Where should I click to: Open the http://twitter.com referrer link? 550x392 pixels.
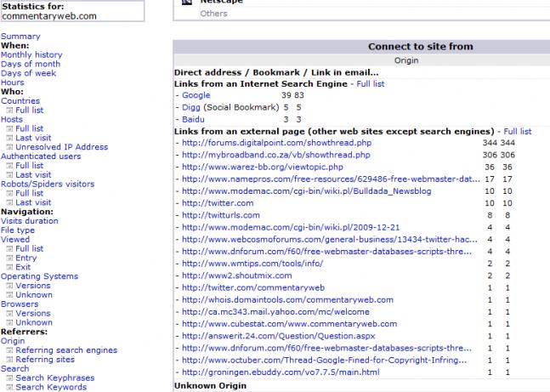218,203
